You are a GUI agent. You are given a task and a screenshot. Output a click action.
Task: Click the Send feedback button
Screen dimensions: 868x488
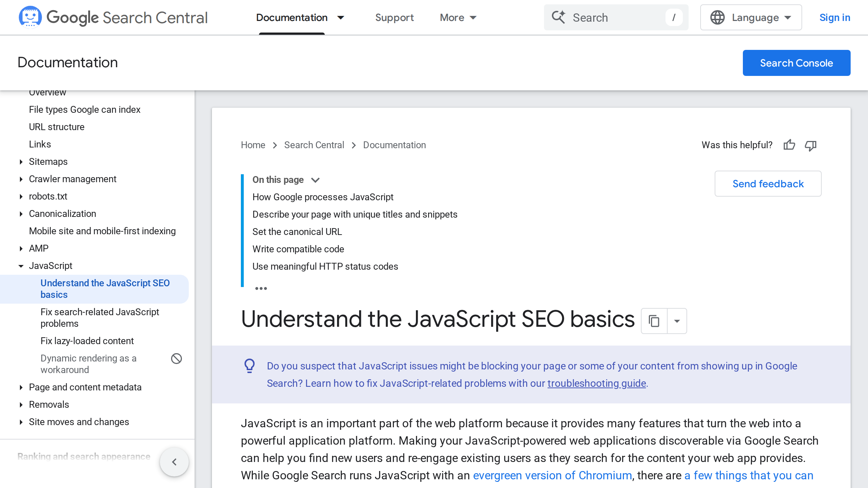click(768, 184)
